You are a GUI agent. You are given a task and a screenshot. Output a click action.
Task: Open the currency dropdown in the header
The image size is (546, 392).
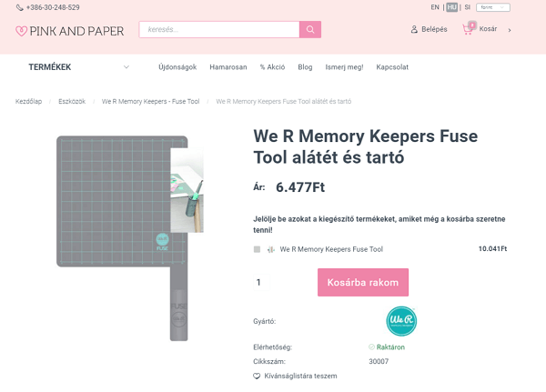[x=493, y=7]
